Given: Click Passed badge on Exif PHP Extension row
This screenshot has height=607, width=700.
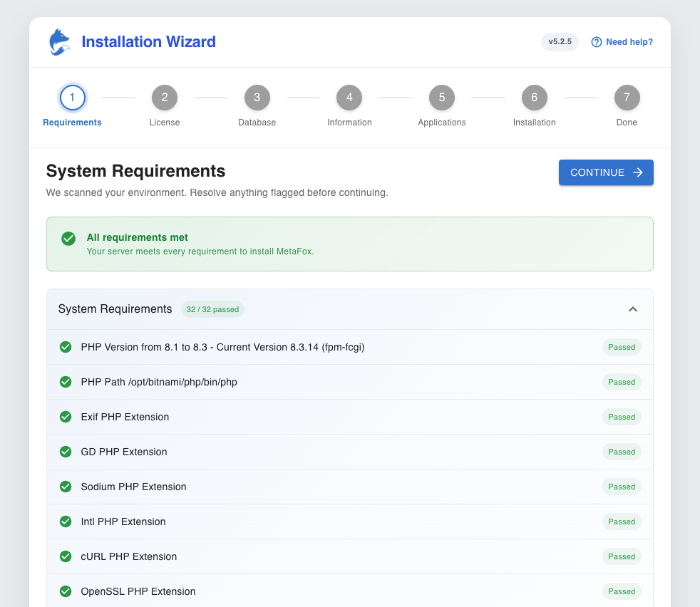Looking at the screenshot, I should point(622,416).
